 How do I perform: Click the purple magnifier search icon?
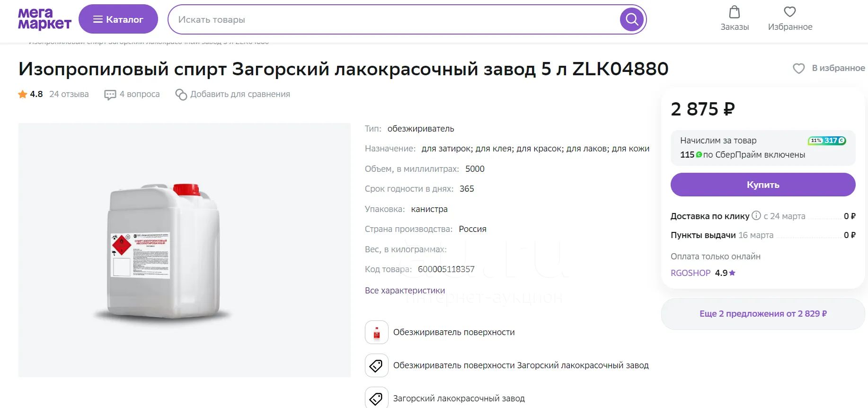(632, 19)
